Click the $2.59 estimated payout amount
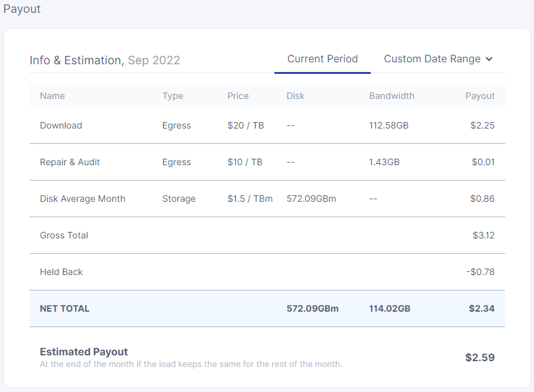Viewport: 534px width, 392px height. pos(480,357)
